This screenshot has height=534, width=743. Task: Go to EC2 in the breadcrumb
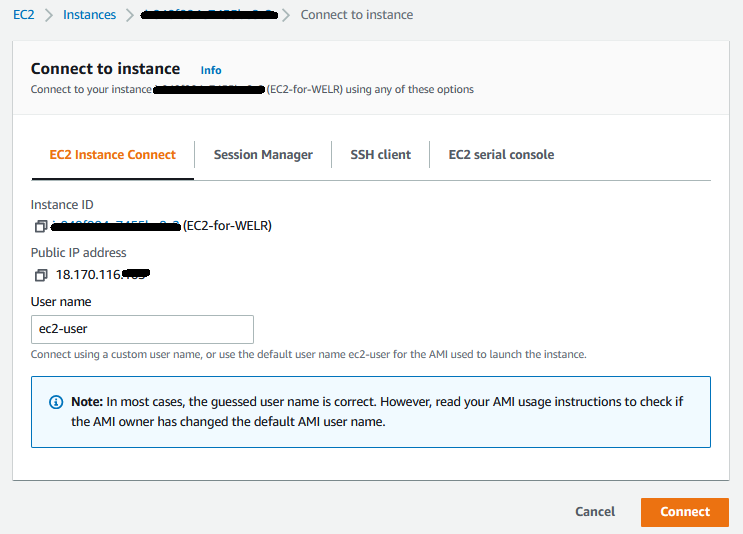point(23,15)
